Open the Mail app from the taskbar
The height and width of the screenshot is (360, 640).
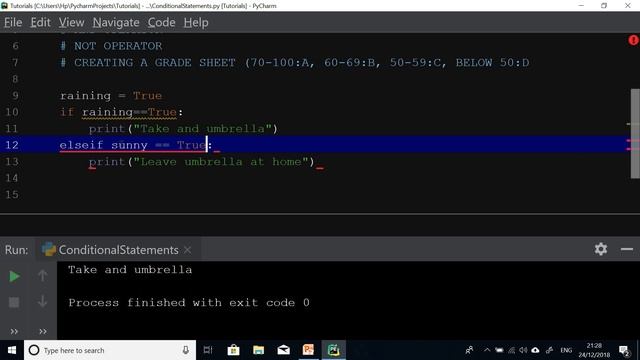pyautogui.click(x=283, y=350)
